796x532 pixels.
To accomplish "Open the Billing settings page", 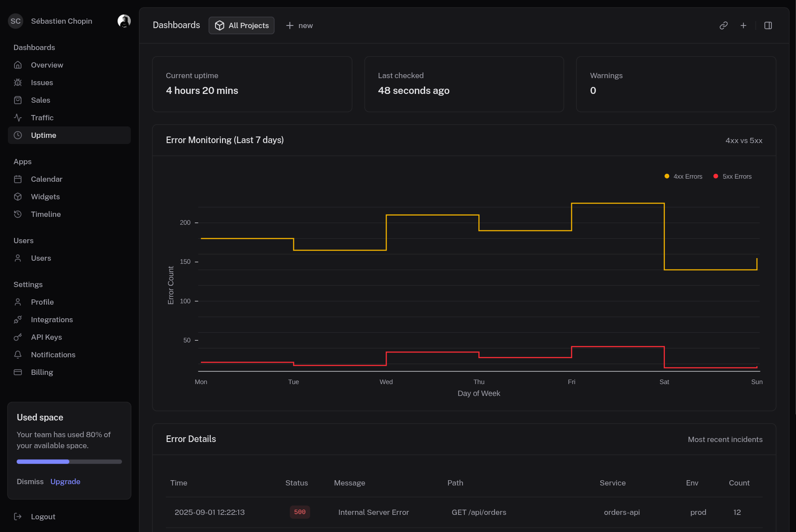I will pos(42,372).
